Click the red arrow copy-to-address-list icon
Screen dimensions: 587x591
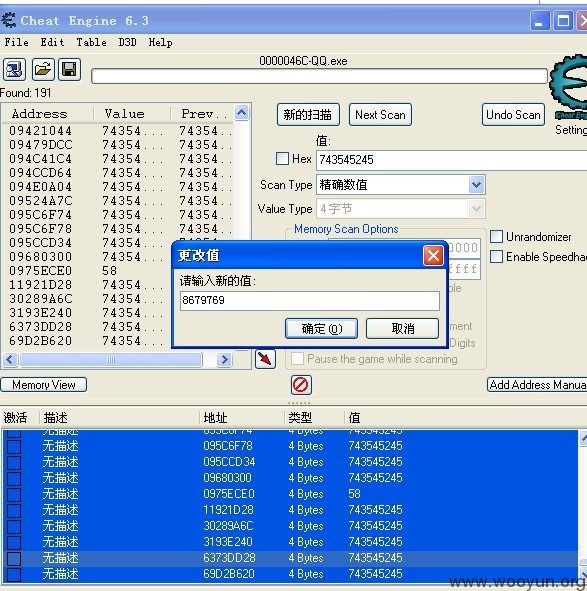[265, 359]
